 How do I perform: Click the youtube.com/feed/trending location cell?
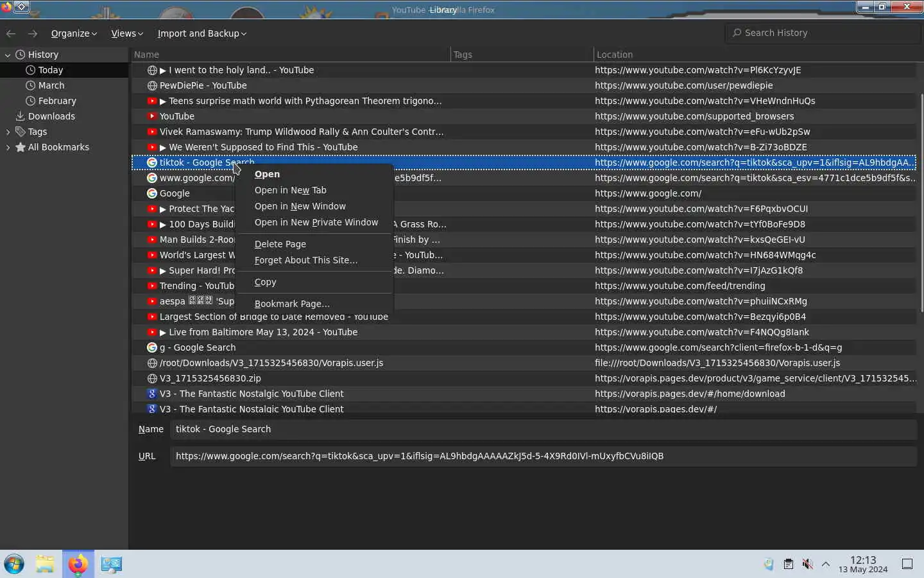coord(680,286)
